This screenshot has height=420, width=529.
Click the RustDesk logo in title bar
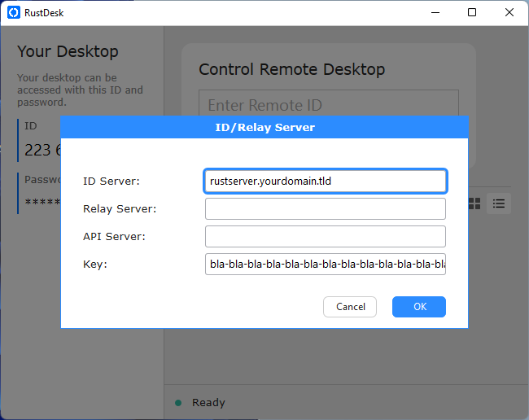pos(14,13)
